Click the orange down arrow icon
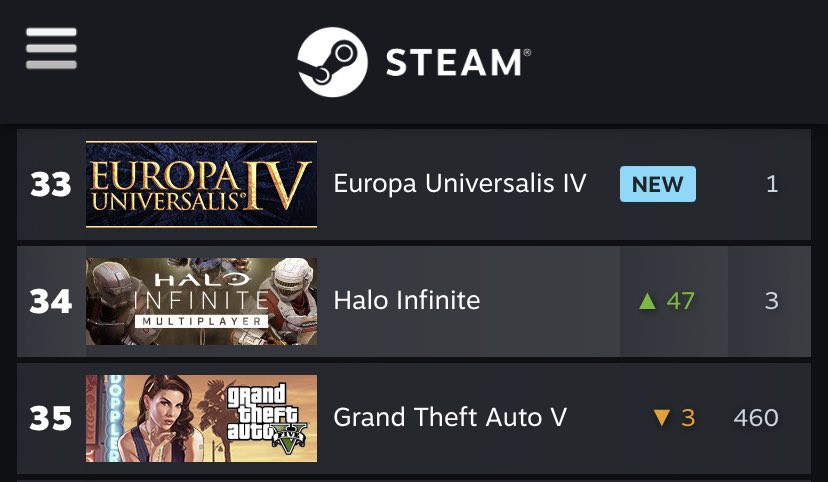 pyautogui.click(x=661, y=418)
